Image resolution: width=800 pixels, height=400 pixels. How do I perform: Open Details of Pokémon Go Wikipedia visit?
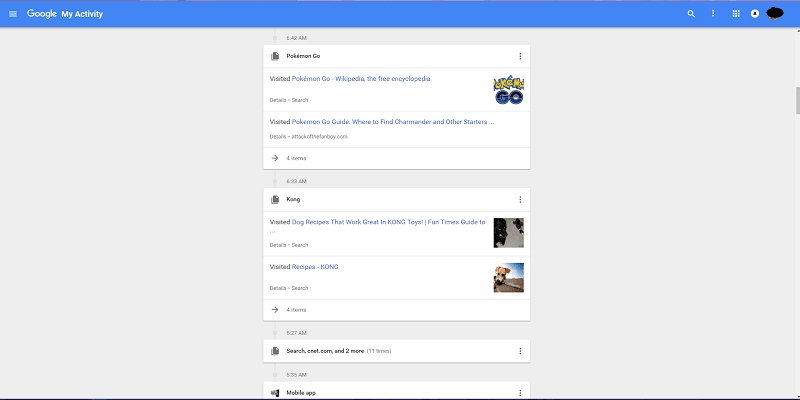click(x=278, y=100)
